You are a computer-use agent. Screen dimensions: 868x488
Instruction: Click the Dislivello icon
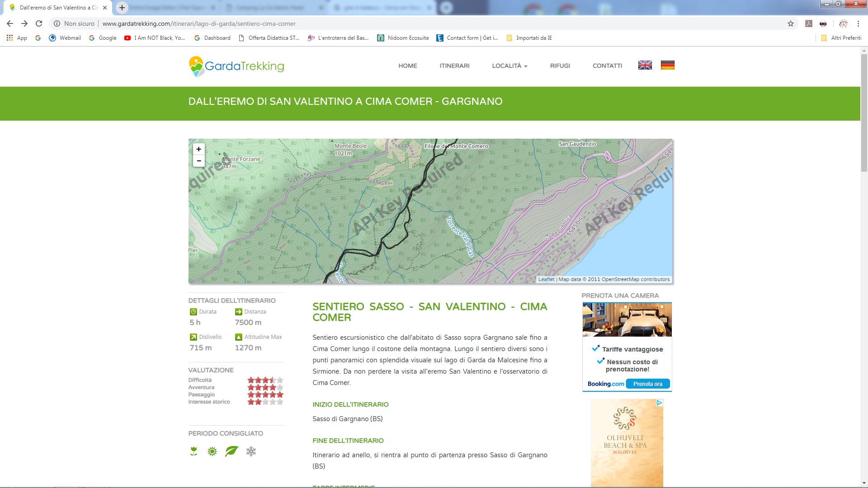tap(193, 337)
